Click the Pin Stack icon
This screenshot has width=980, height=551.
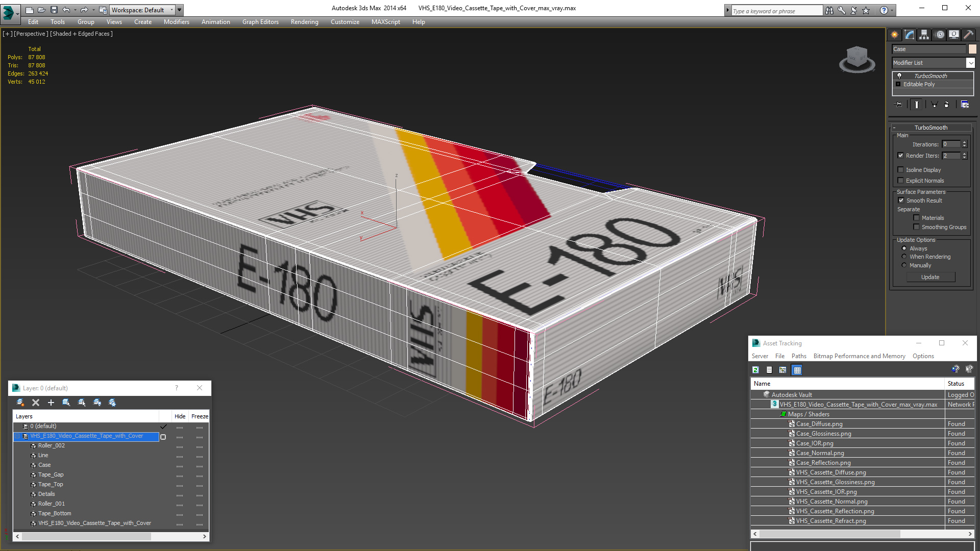[x=899, y=104]
